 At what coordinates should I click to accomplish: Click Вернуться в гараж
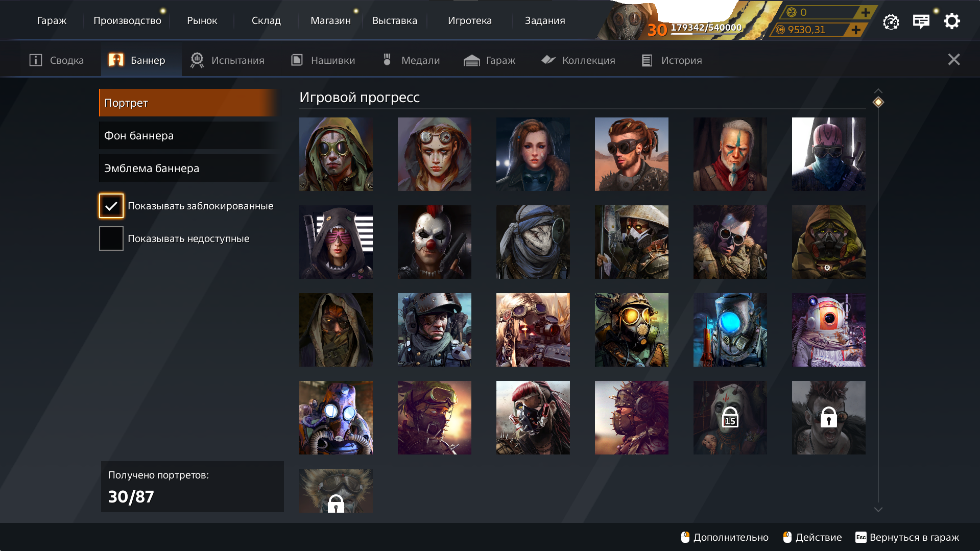point(907,537)
